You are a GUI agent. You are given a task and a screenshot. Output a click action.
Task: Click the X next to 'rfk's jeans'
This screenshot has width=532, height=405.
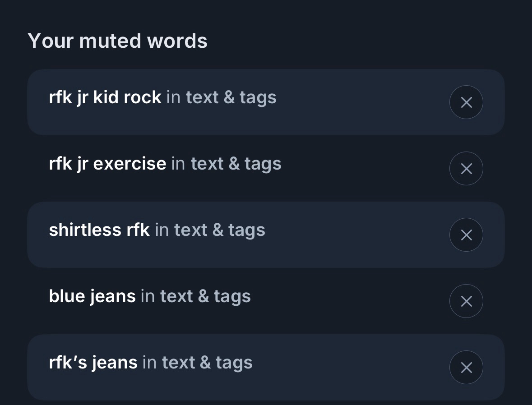pos(466,368)
